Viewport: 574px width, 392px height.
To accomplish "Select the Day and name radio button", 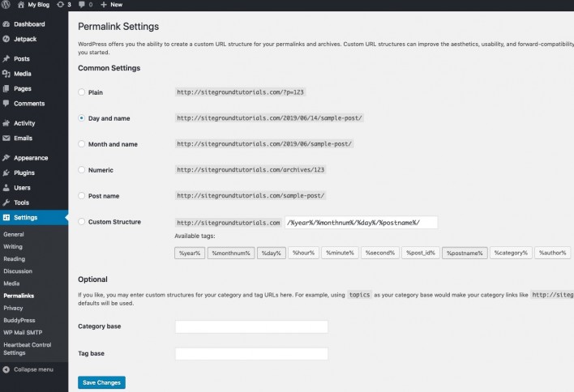I will 82,118.
